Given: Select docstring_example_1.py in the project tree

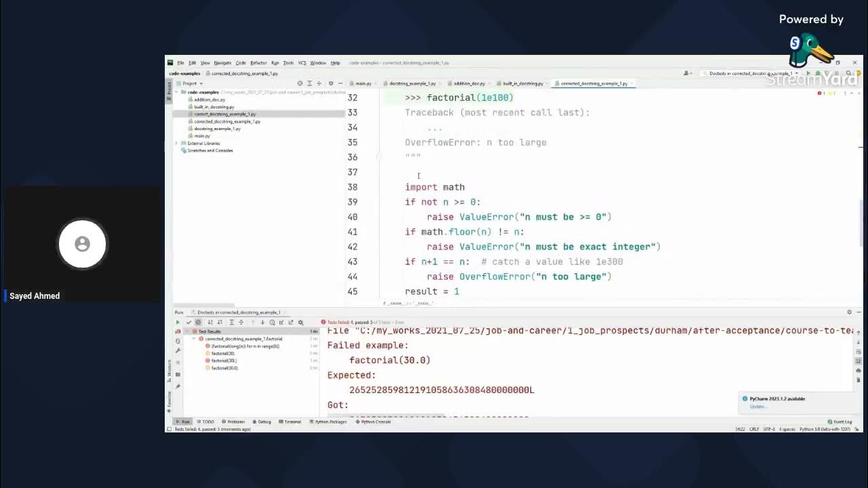Looking at the screenshot, I should pos(217,128).
